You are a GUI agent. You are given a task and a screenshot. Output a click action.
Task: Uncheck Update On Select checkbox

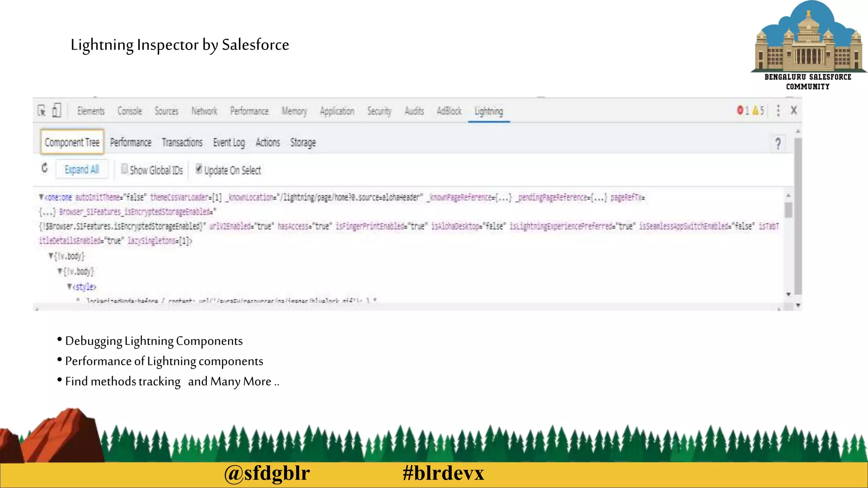click(x=199, y=169)
